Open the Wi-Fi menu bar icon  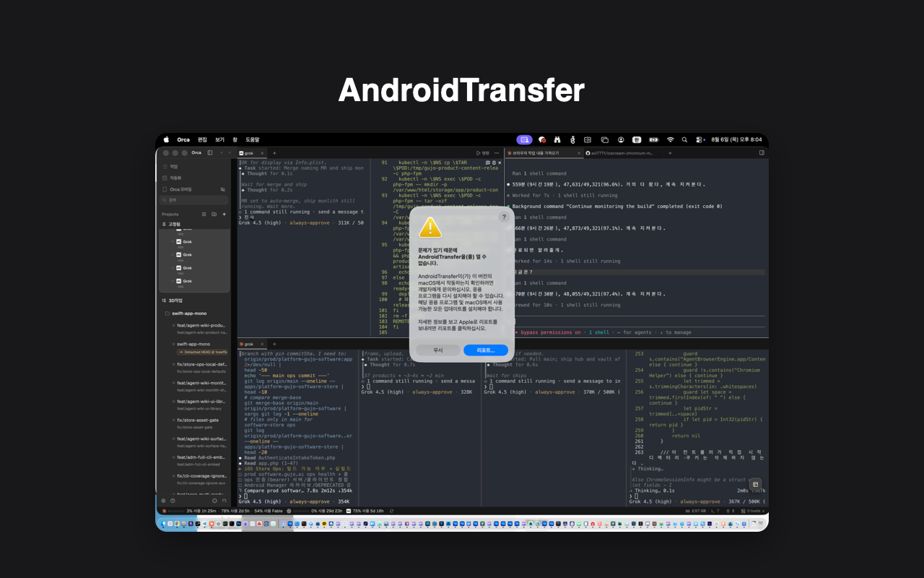click(670, 139)
